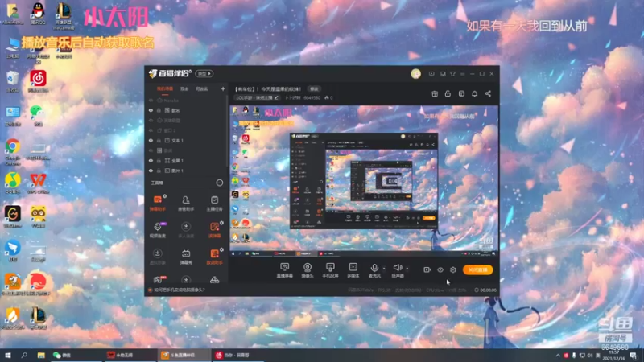The image size is (644, 362).
Task: Click the record video icon beside 关闭直播
Action: click(x=427, y=269)
